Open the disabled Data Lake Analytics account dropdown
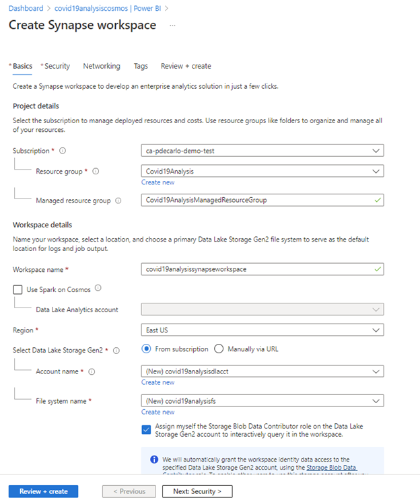 (x=262, y=310)
